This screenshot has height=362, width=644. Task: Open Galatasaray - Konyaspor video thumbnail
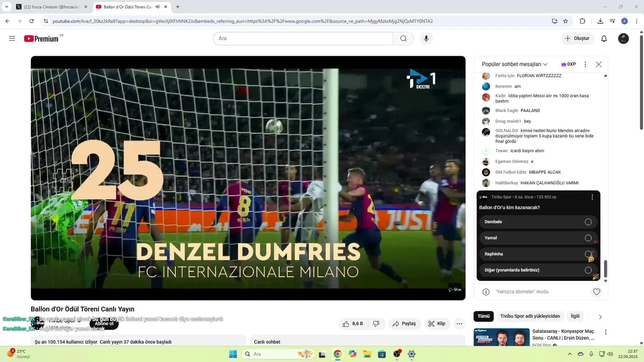click(502, 337)
